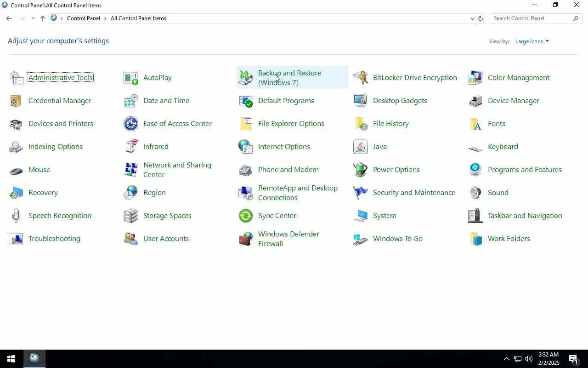Open the Programs and Features icon
The image size is (588, 368).
475,170
